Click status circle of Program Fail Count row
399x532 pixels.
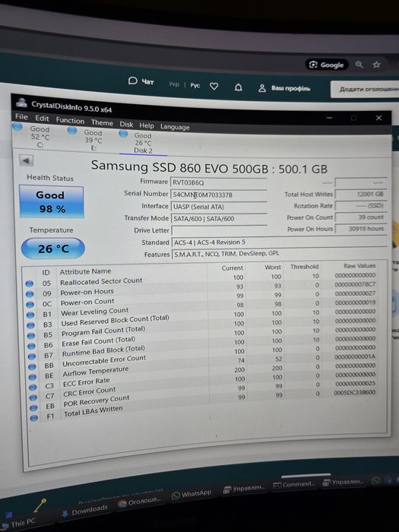tap(31, 336)
